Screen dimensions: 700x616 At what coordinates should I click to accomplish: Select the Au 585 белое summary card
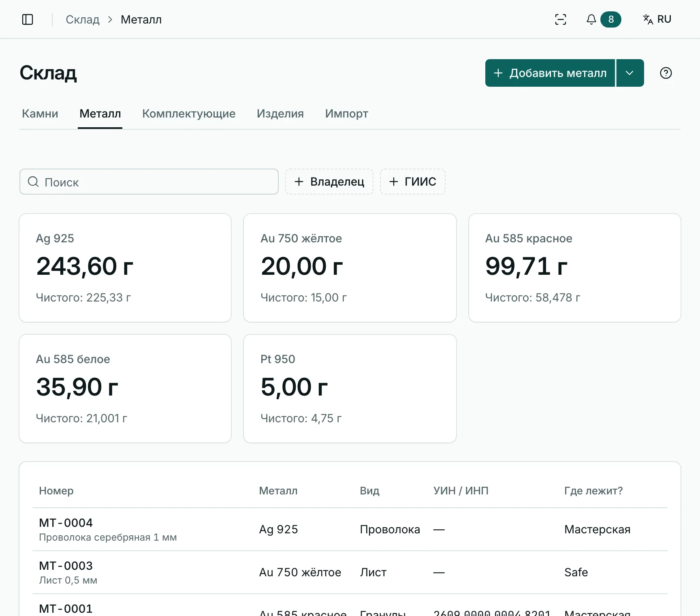pos(125,389)
